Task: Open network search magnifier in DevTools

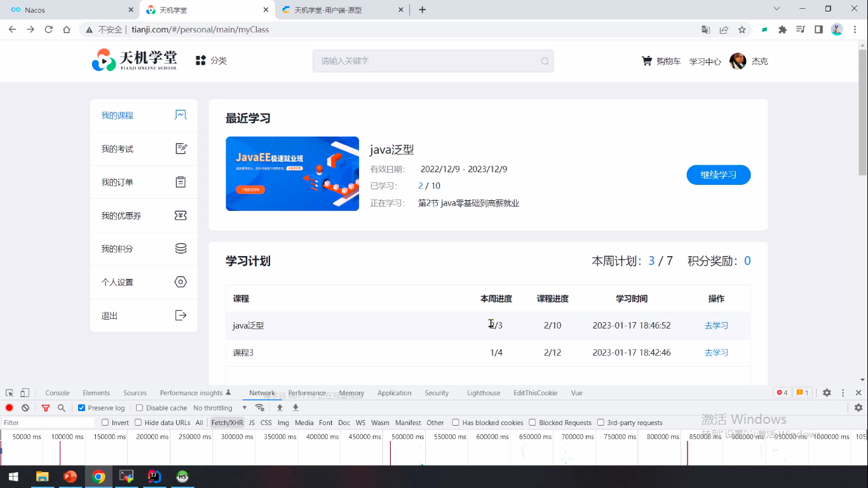Action: pos(62,408)
